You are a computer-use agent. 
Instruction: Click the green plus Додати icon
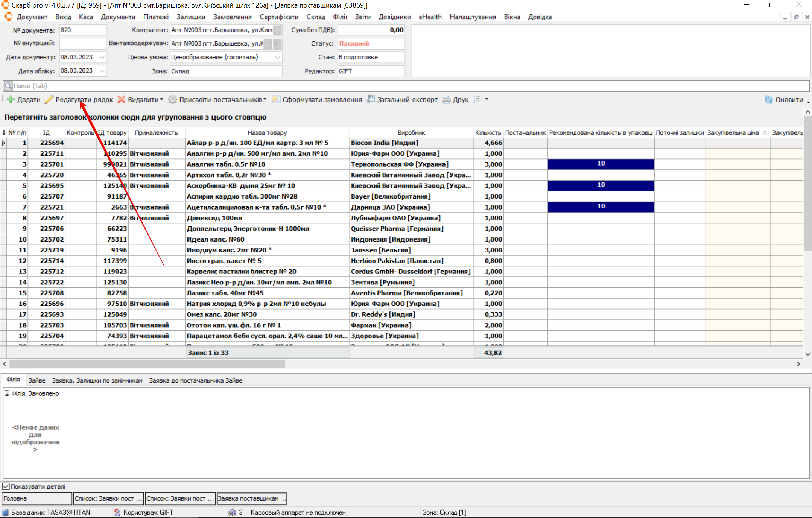click(x=11, y=100)
